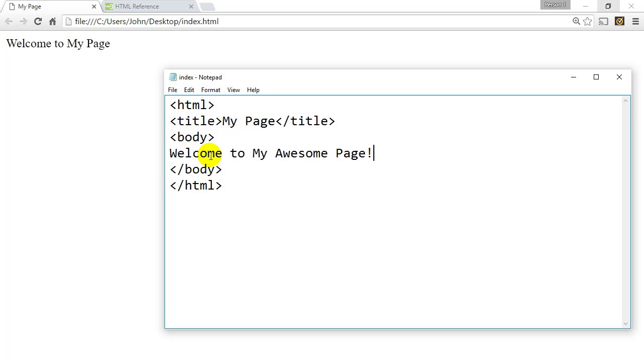The height and width of the screenshot is (362, 644).
Task: Click 'Welcome to My Page' text in browser
Action: pos(58,44)
